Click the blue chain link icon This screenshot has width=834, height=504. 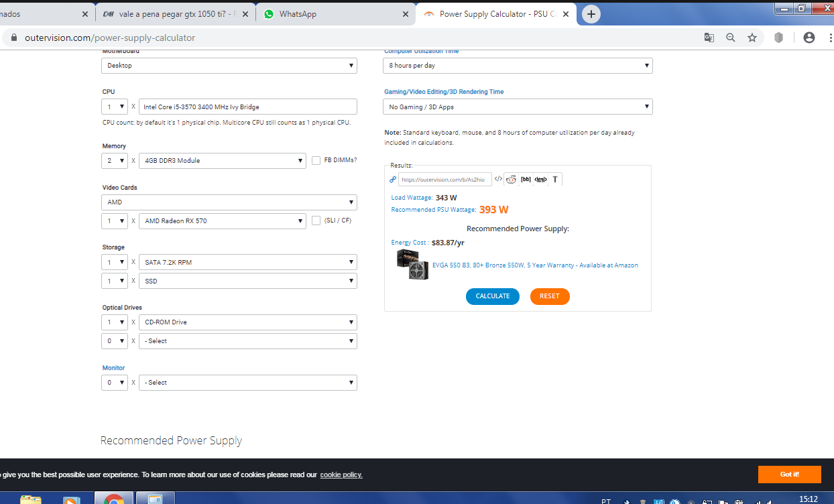[x=393, y=179]
